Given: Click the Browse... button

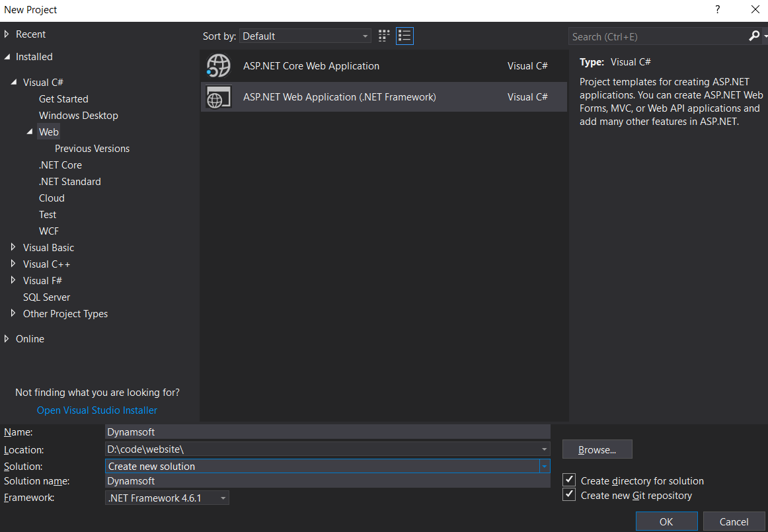Looking at the screenshot, I should pos(597,449).
